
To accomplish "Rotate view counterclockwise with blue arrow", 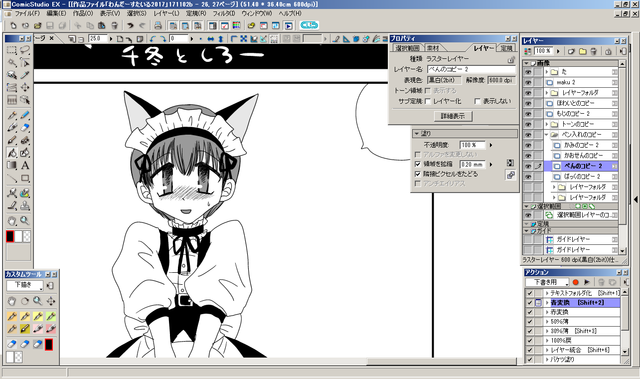I will 153,39.
